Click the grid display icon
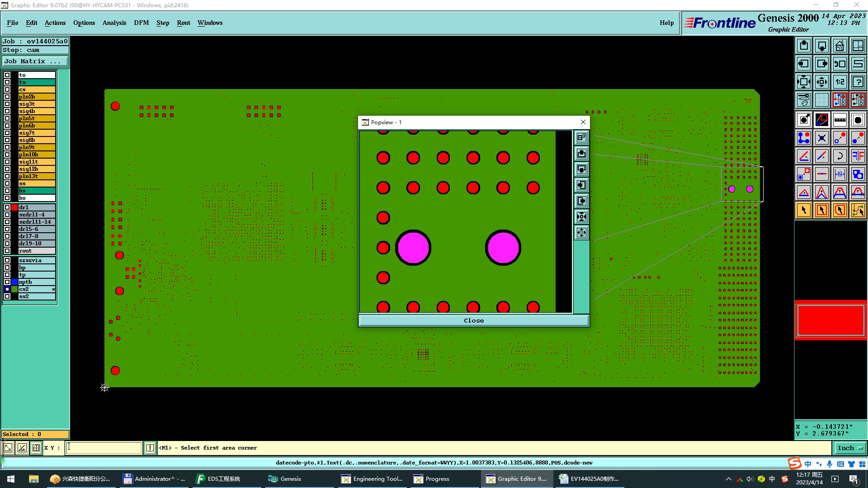 [x=821, y=100]
